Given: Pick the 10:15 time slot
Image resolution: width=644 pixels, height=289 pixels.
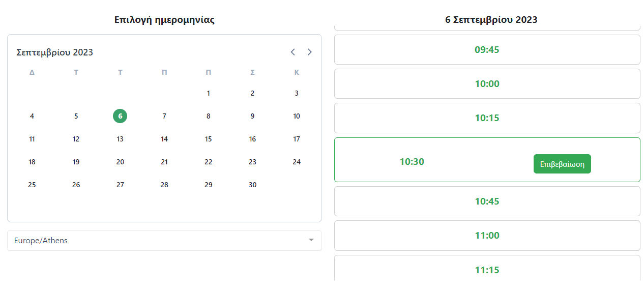Looking at the screenshot, I should pyautogui.click(x=487, y=118).
